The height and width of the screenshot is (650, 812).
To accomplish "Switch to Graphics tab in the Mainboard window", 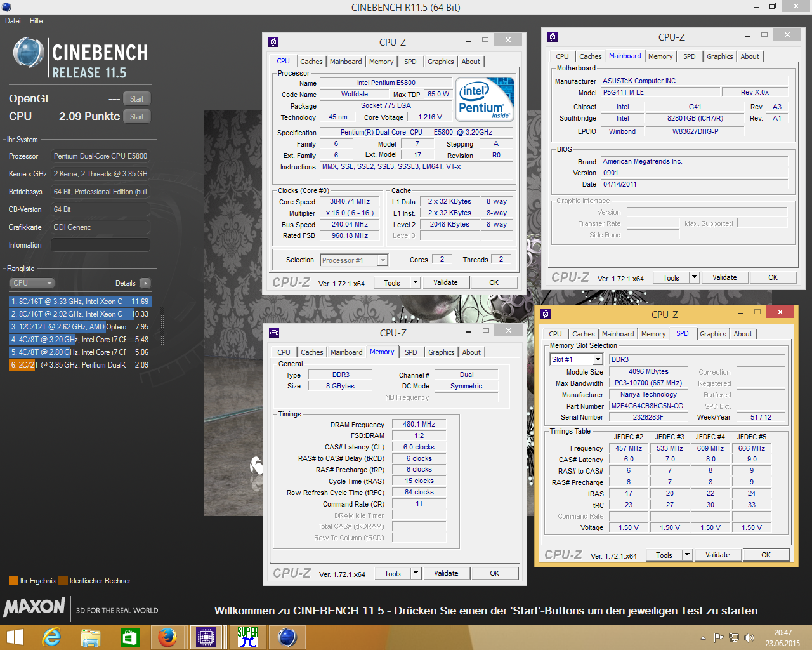I will [x=720, y=56].
